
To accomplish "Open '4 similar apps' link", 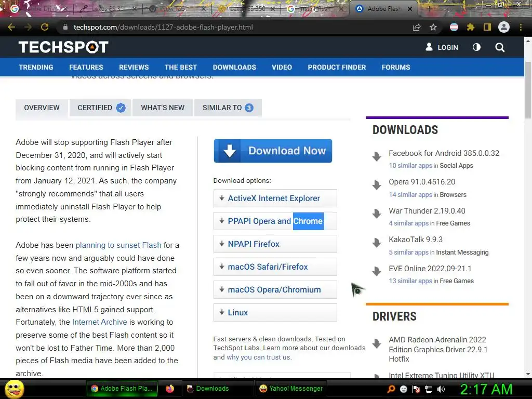I will click(408, 223).
